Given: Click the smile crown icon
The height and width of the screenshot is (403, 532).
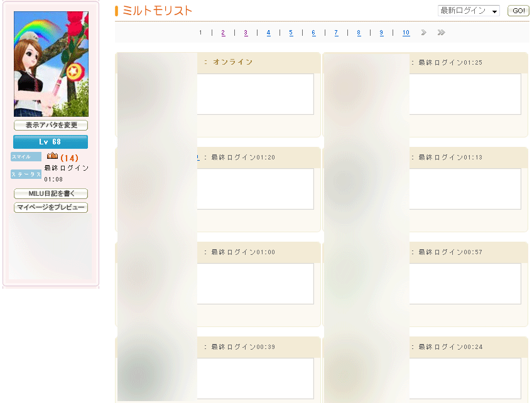Looking at the screenshot, I should [52, 156].
